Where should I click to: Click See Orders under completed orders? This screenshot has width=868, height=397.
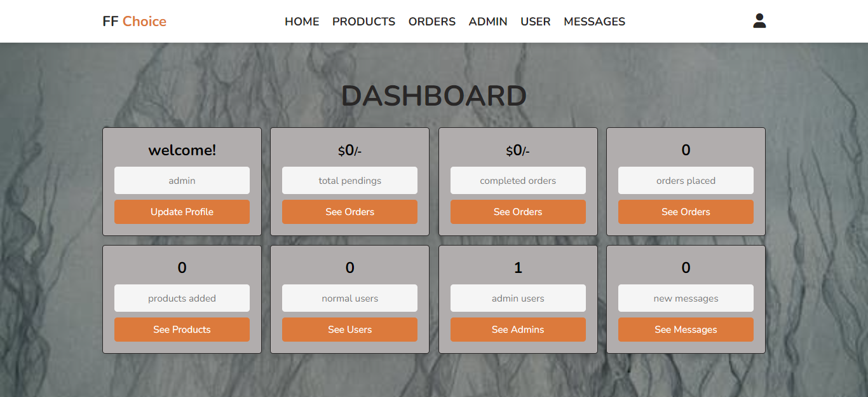click(518, 212)
